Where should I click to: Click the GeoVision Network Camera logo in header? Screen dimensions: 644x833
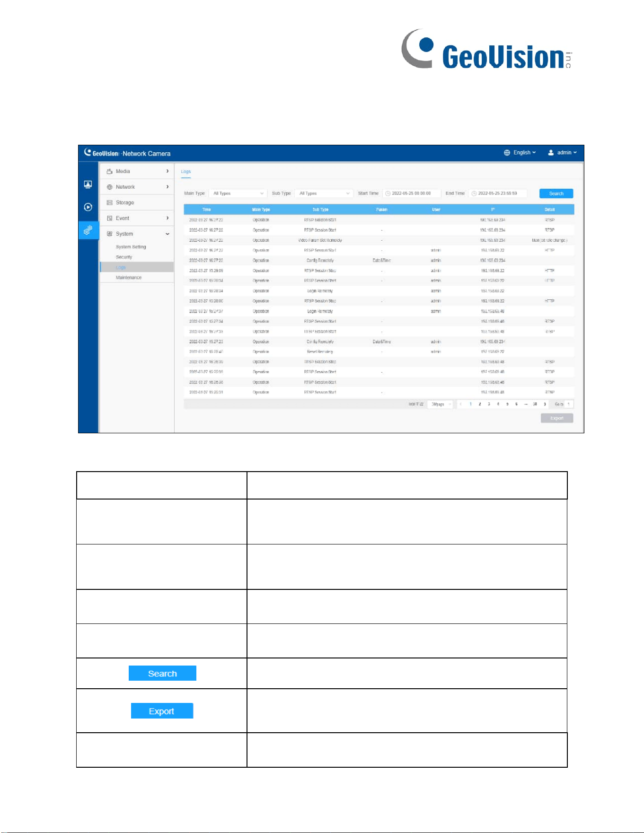tap(127, 153)
